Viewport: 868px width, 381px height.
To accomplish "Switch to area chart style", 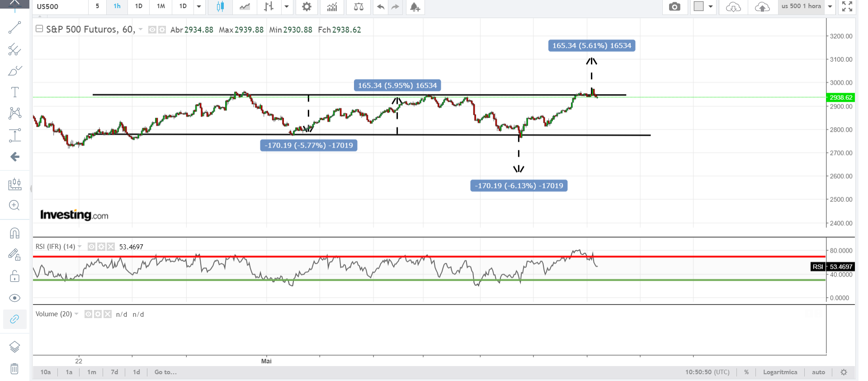I will pyautogui.click(x=245, y=7).
